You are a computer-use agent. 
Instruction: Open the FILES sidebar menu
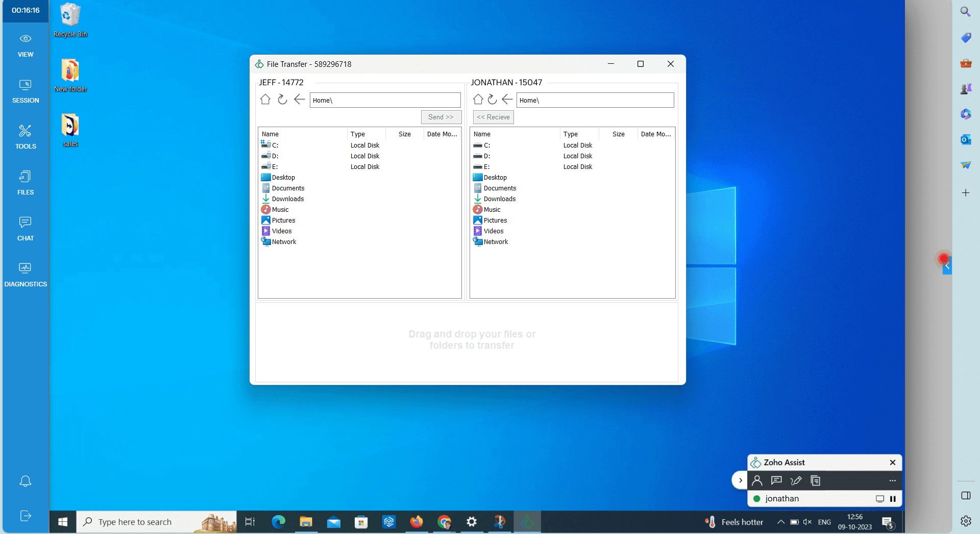pos(25,183)
